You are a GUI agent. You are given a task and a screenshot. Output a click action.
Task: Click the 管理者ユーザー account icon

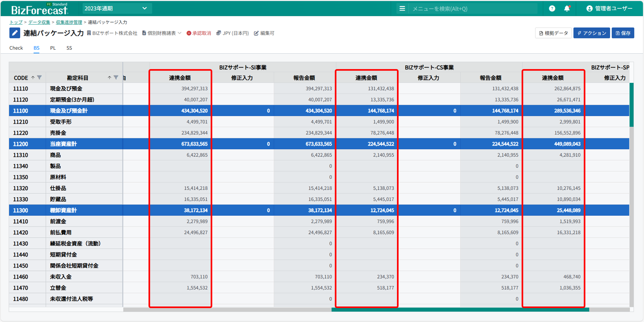point(589,9)
